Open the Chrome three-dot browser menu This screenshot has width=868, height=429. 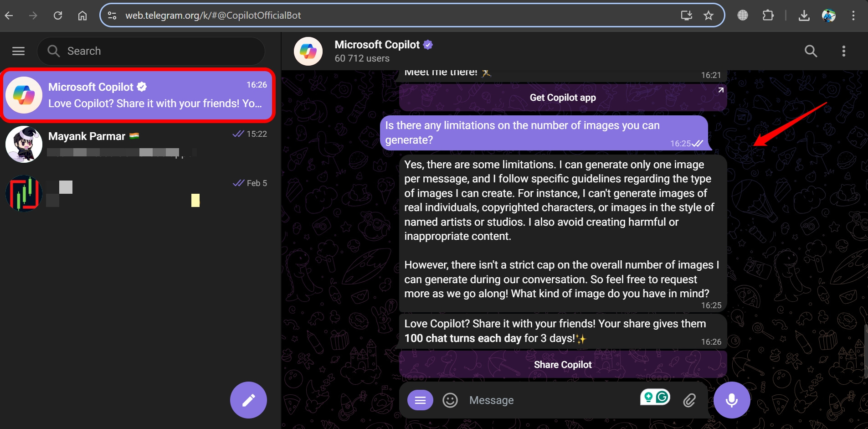click(x=853, y=15)
